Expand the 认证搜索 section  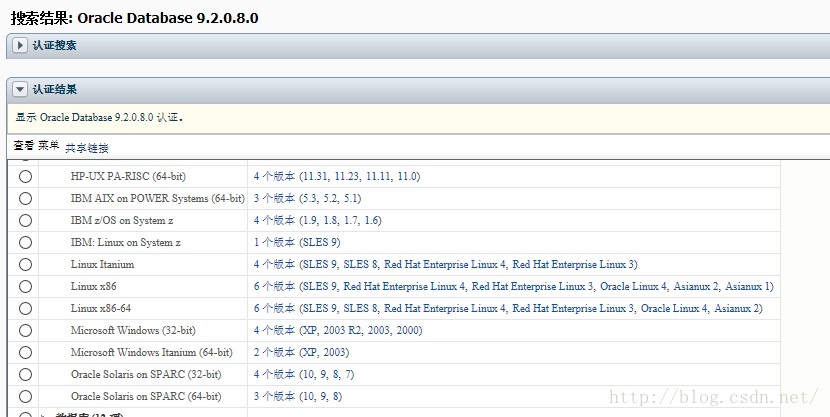pyautogui.click(x=20, y=46)
